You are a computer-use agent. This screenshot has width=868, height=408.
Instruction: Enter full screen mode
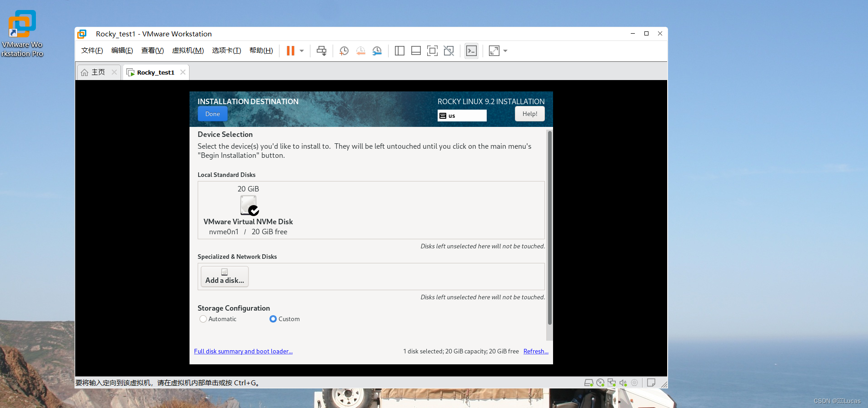(432, 51)
